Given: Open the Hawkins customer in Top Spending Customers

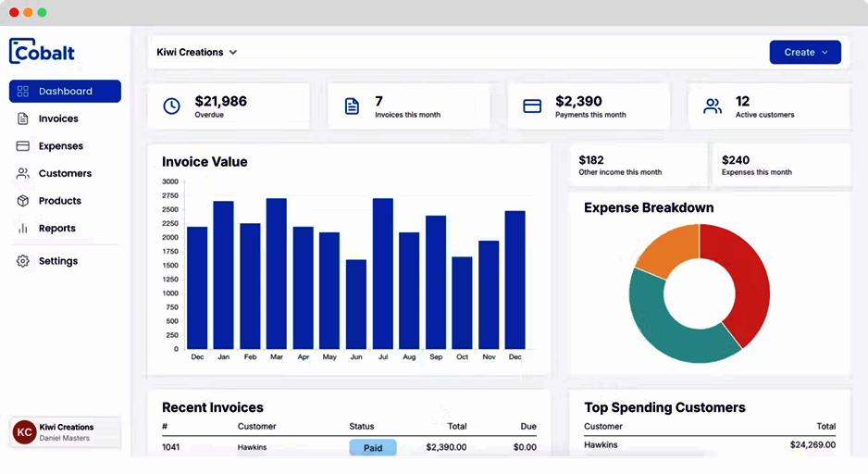Looking at the screenshot, I should [x=601, y=444].
